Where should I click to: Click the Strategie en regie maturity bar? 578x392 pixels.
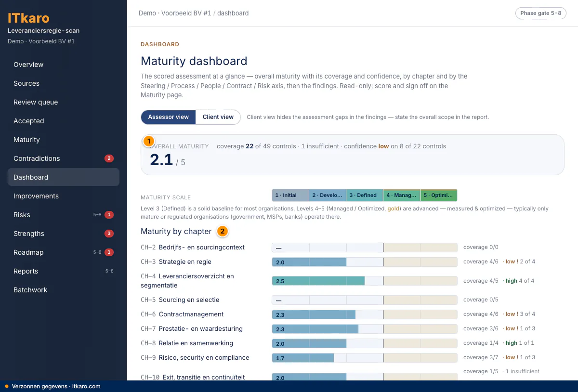point(365,262)
